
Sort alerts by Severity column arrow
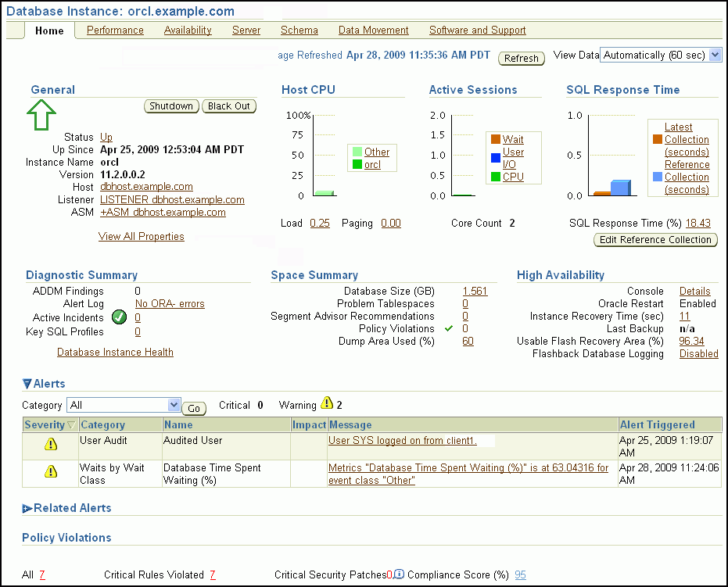click(72, 425)
